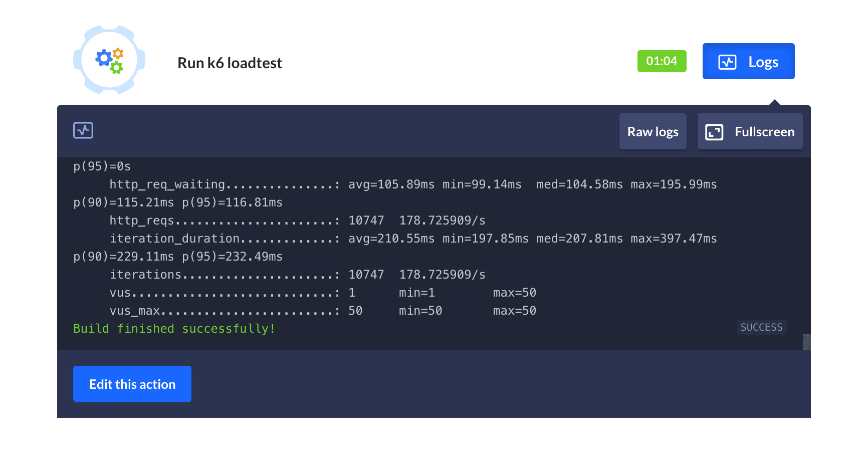The height and width of the screenshot is (461, 868).
Task: Open Logs with the blue button
Action: click(x=748, y=61)
